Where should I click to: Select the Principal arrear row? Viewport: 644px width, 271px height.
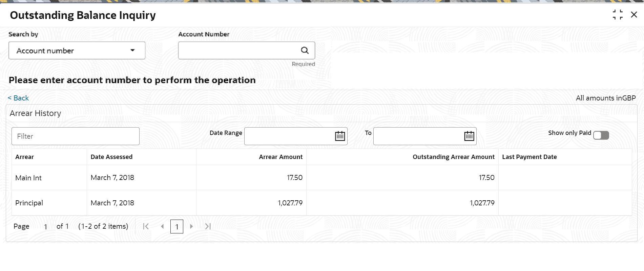pyautogui.click(x=29, y=203)
